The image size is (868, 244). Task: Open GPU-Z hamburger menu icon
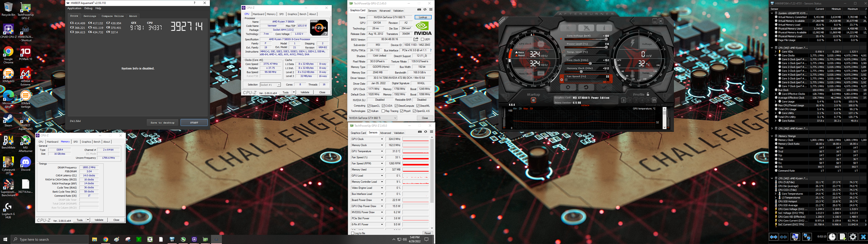(x=431, y=9)
